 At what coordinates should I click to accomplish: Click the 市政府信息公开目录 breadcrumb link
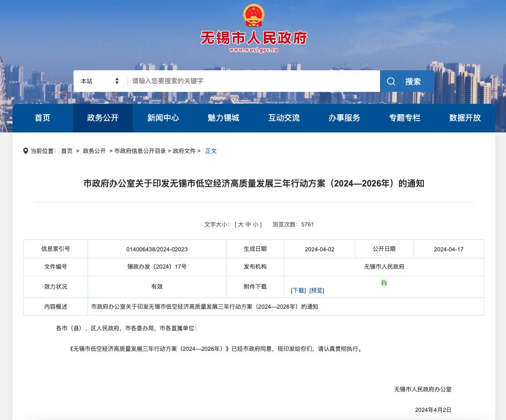(140, 151)
